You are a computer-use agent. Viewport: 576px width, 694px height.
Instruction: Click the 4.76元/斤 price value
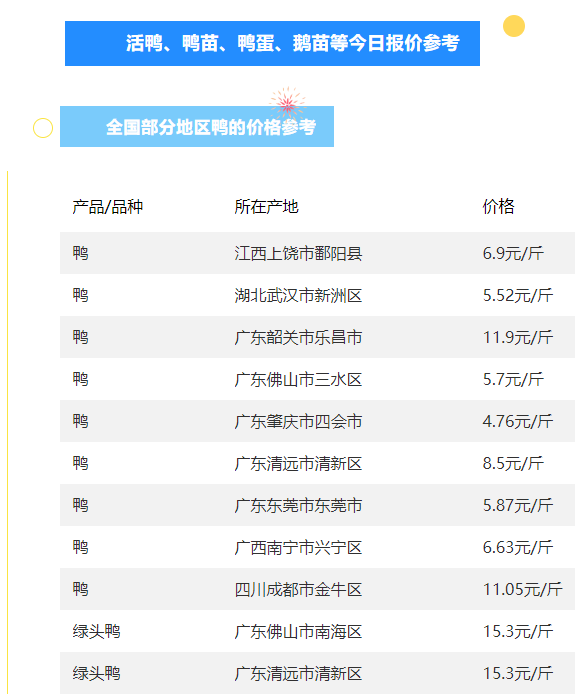(518, 421)
